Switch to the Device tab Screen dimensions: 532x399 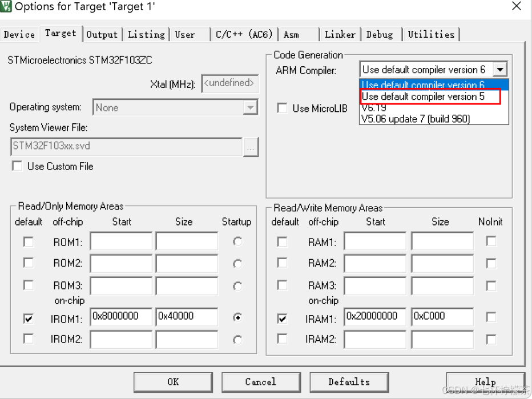19,35
